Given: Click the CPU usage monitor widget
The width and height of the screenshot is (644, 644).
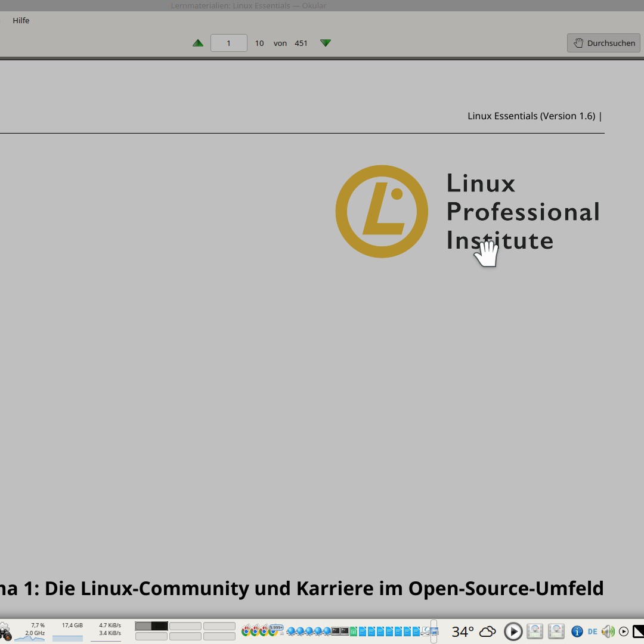Looking at the screenshot, I should point(30,631).
